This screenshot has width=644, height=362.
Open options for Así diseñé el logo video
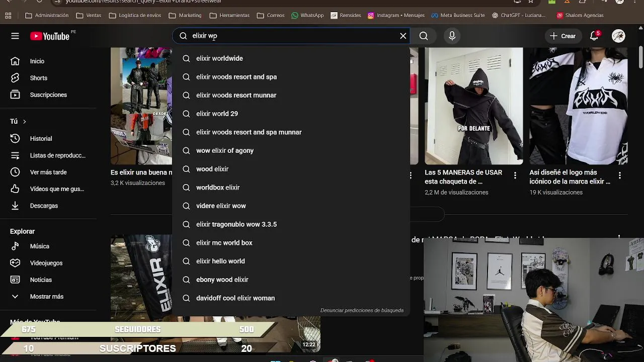pyautogui.click(x=619, y=175)
